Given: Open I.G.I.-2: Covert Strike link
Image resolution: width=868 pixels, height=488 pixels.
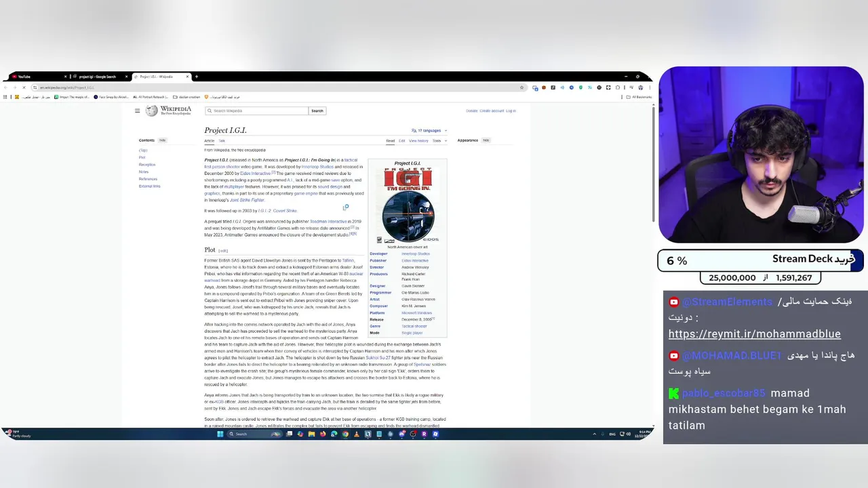Looking at the screenshot, I should [277, 211].
